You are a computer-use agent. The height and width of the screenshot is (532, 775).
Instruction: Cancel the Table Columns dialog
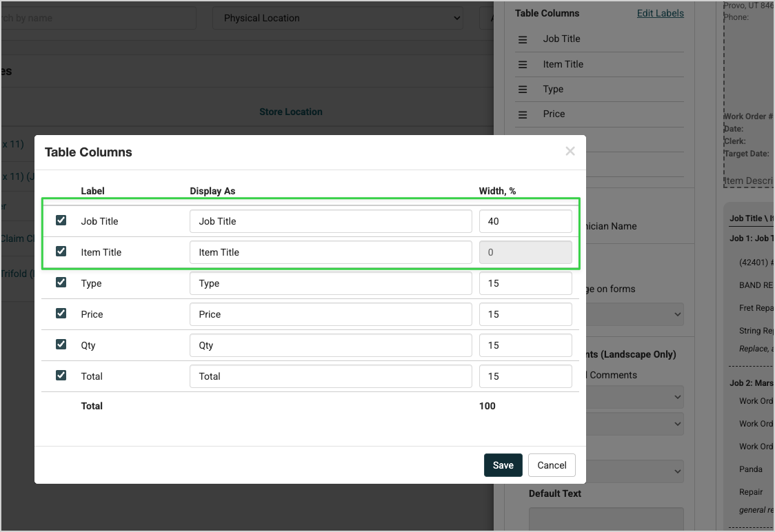pos(552,465)
